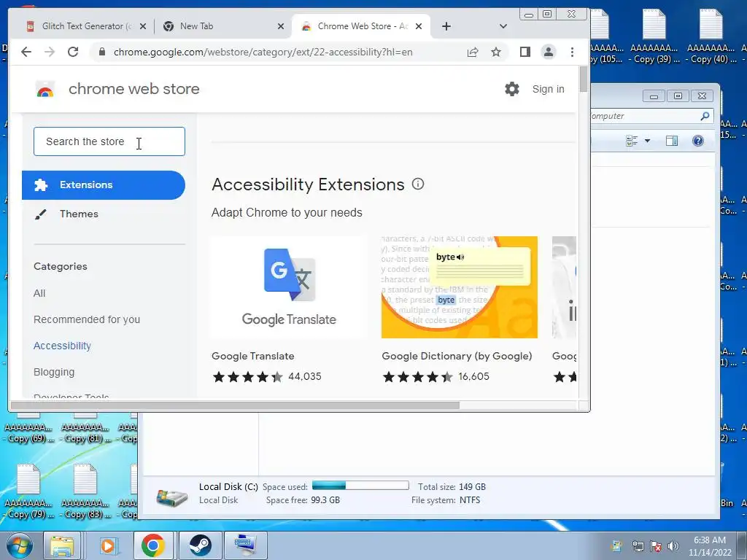Open Windows Explorer from taskbar
Image resolution: width=747 pixels, height=560 pixels.
coord(63,545)
